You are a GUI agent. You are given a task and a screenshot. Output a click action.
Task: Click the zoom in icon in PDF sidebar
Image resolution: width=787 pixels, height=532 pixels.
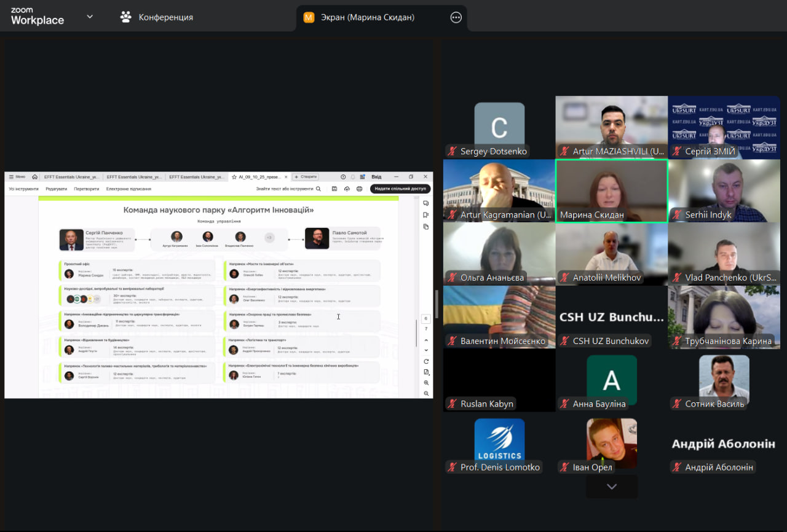pyautogui.click(x=426, y=383)
